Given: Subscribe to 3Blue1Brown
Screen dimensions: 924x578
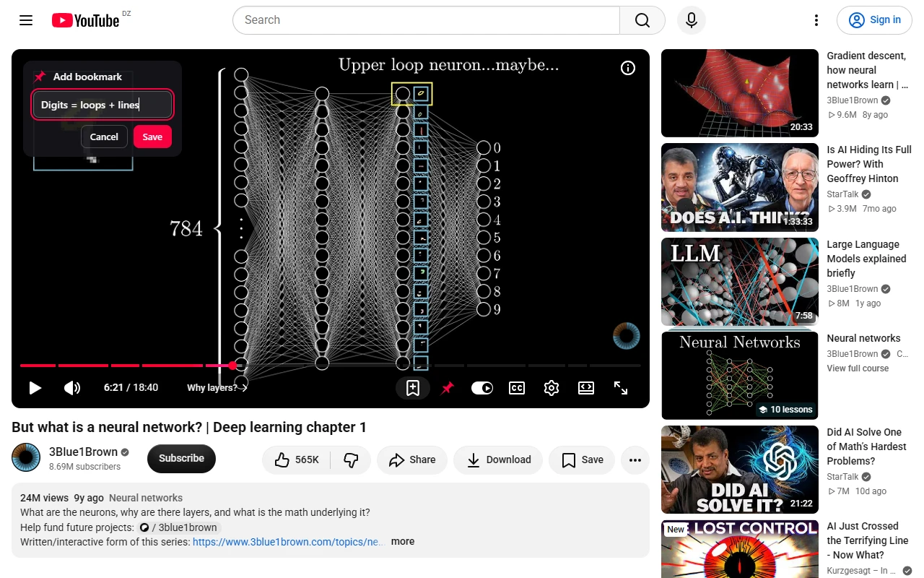Looking at the screenshot, I should pyautogui.click(x=181, y=458).
